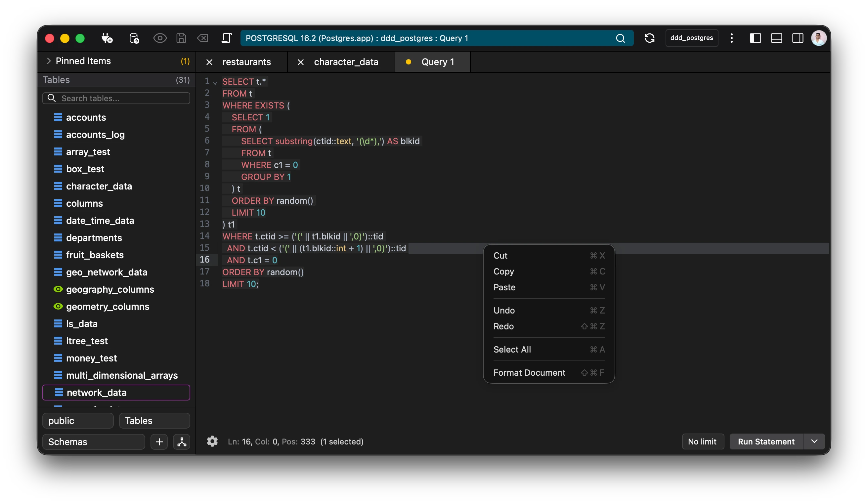868x504 pixels.
Task: Open a new database connection with the plug icon
Action: 107,38
